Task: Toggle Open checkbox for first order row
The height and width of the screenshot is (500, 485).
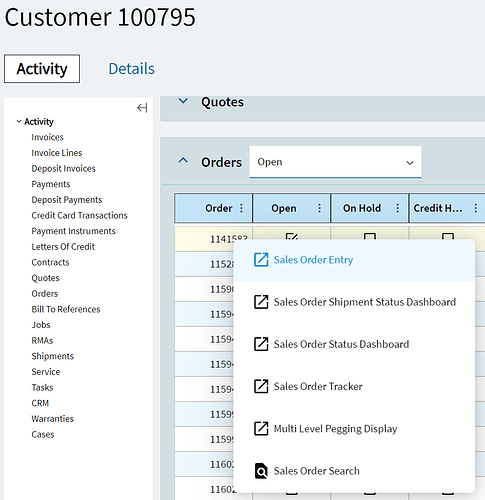Action: (x=292, y=237)
